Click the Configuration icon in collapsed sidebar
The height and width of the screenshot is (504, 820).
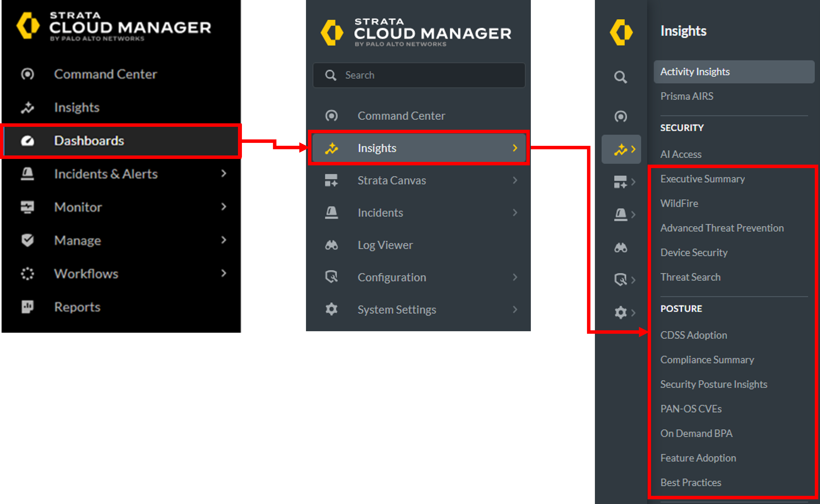pos(620,280)
